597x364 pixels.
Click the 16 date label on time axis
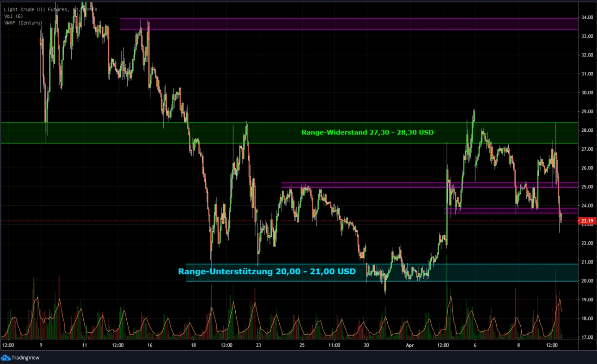[150, 346]
